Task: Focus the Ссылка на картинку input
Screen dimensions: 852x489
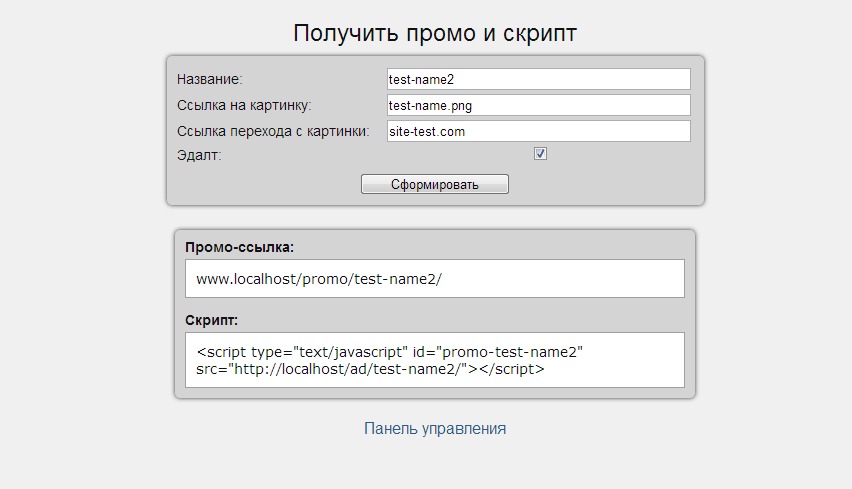Action: tap(538, 105)
